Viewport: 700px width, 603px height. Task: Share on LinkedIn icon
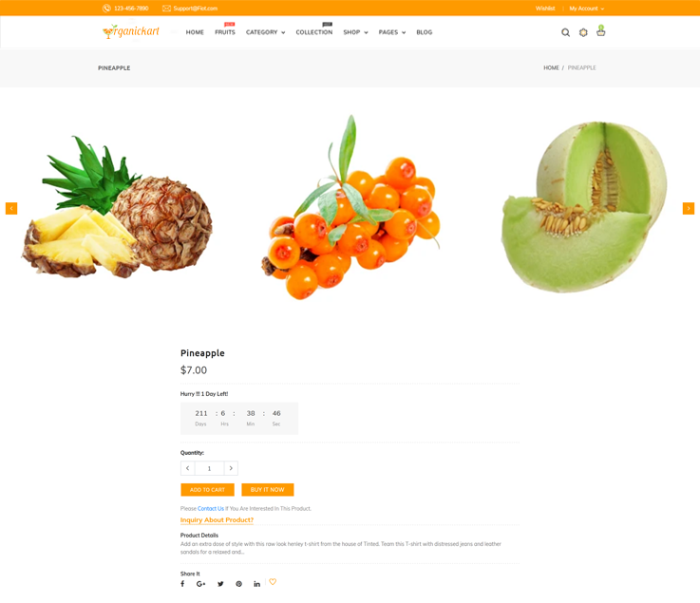coord(257,584)
